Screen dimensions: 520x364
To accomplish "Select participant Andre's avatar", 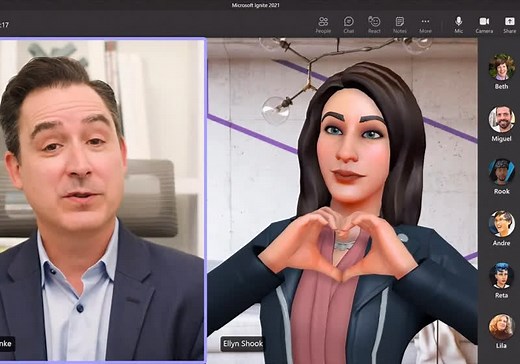I will [501, 224].
